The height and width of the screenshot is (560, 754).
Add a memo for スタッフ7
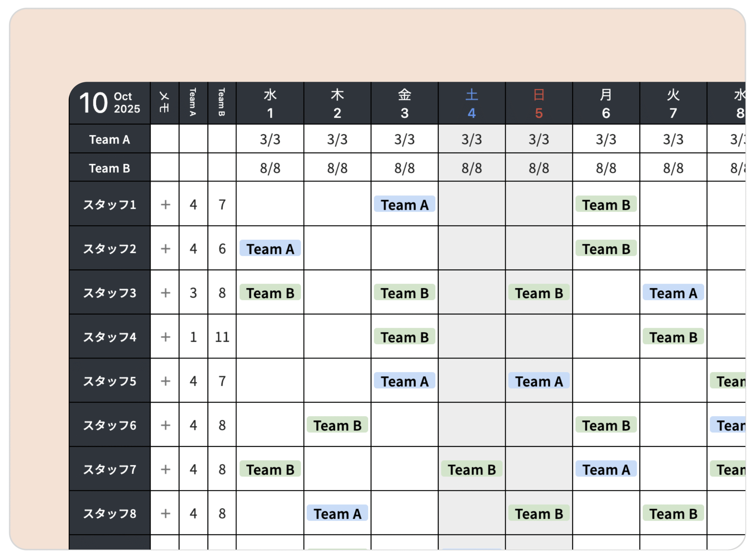[165, 469]
